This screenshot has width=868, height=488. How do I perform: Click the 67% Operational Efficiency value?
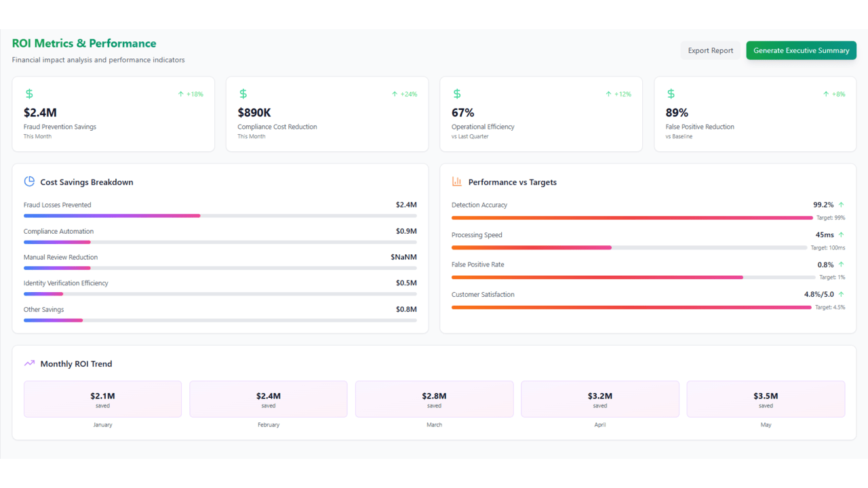pos(463,113)
